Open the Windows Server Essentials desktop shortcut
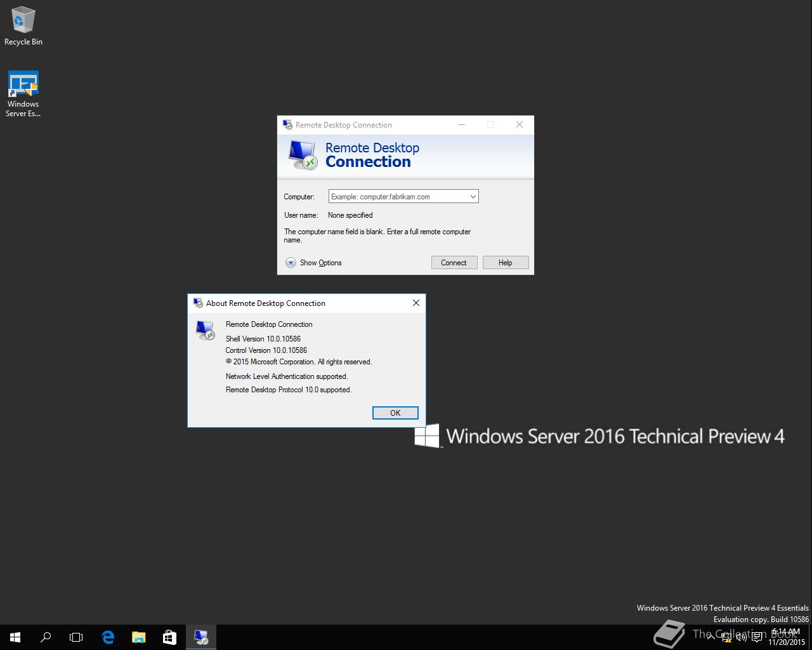The image size is (812, 650). [x=23, y=94]
